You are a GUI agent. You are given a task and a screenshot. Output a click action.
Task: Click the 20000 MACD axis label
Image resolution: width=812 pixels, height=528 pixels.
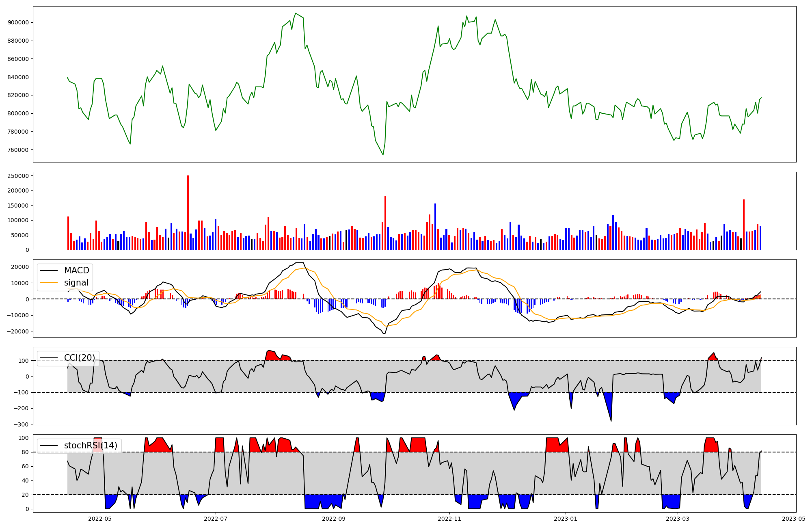[x=20, y=267]
